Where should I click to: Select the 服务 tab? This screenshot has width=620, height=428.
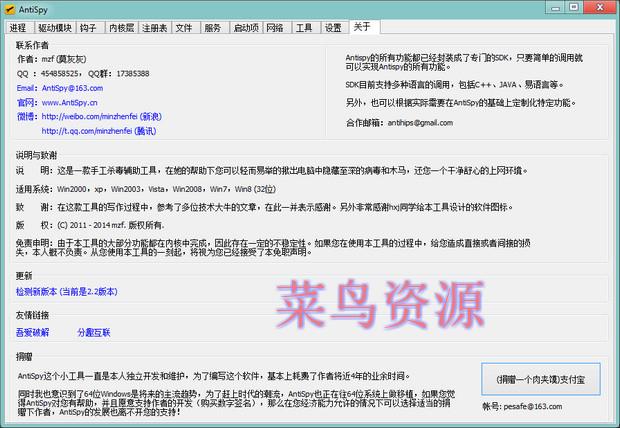(213, 28)
